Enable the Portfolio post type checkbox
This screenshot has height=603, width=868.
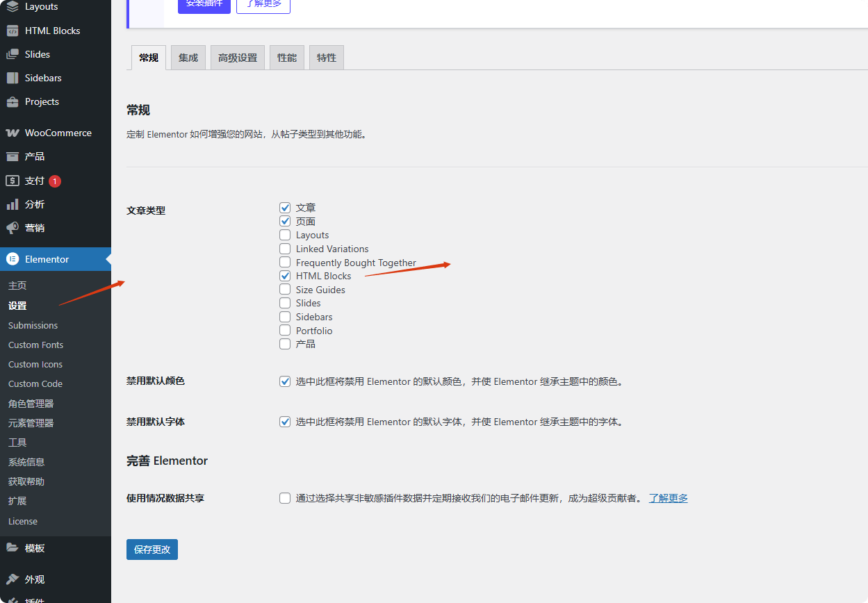click(285, 330)
